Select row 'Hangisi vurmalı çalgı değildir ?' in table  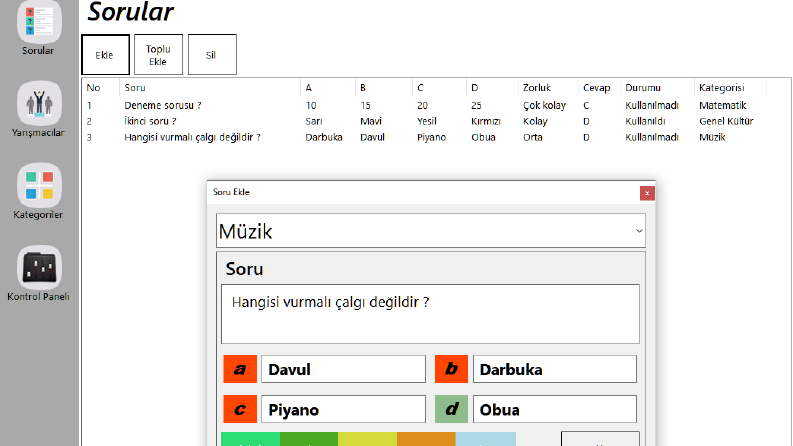pyautogui.click(x=192, y=137)
